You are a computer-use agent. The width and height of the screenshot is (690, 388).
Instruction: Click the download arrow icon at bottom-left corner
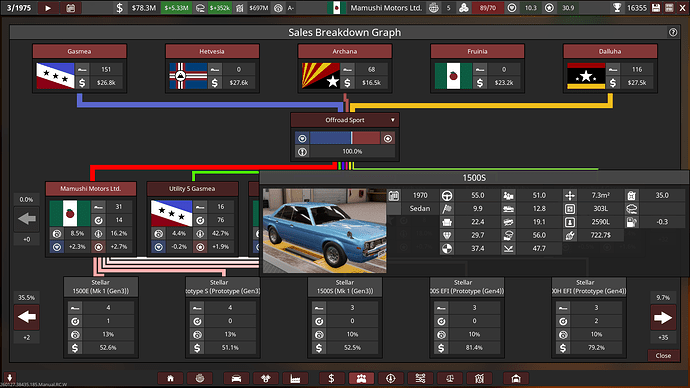click(x=10, y=377)
